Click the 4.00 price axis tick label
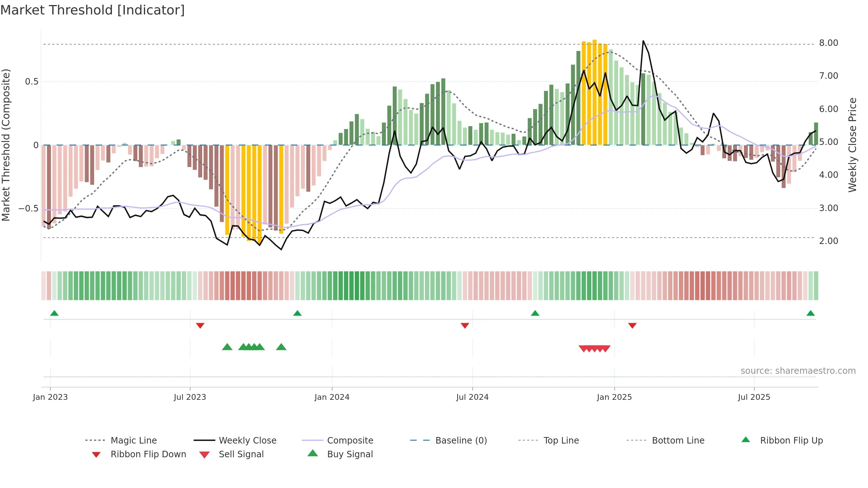This screenshot has width=868, height=488. (x=829, y=175)
